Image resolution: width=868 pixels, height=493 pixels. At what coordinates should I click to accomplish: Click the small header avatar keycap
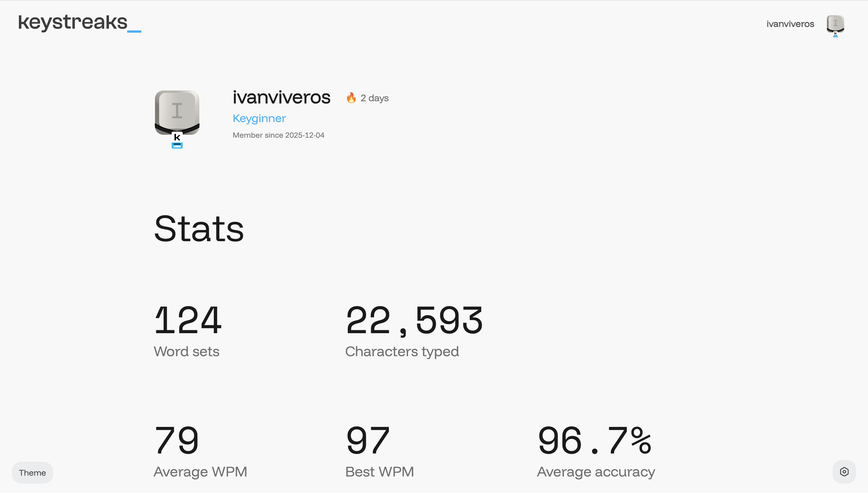(x=835, y=24)
